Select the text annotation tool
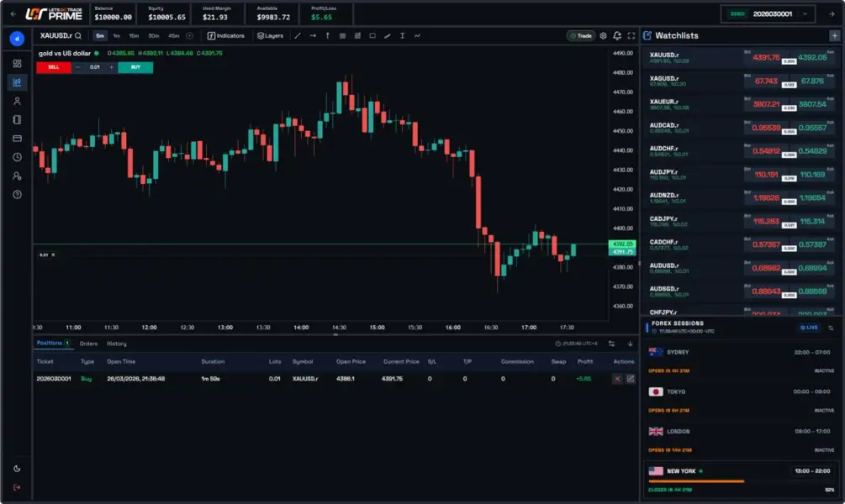 click(x=402, y=36)
